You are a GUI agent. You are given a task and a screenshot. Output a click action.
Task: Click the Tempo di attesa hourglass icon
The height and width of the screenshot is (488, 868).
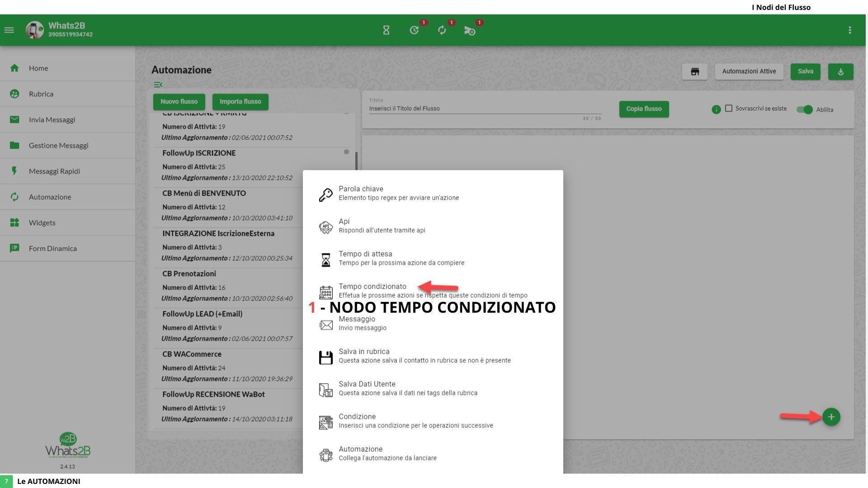pos(325,260)
